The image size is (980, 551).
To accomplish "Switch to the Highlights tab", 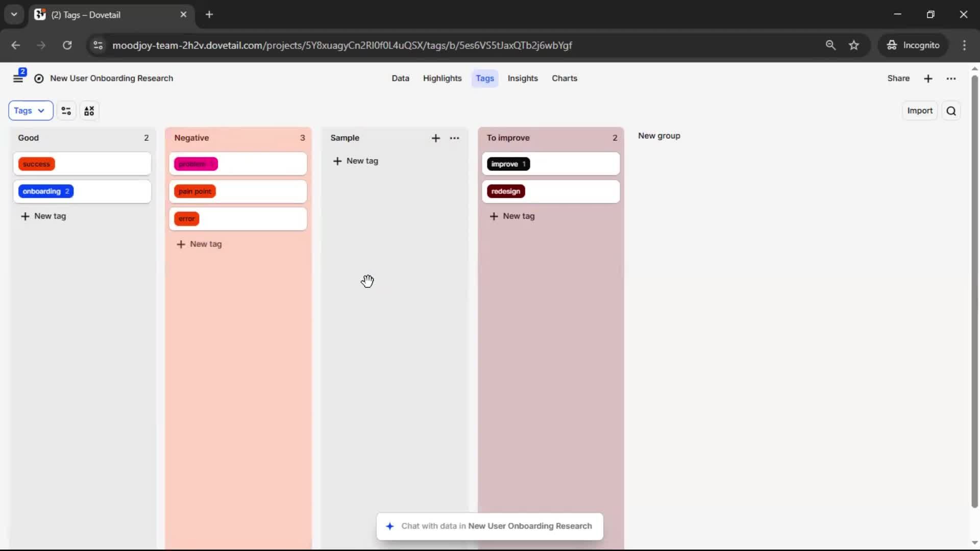I will pyautogui.click(x=442, y=78).
